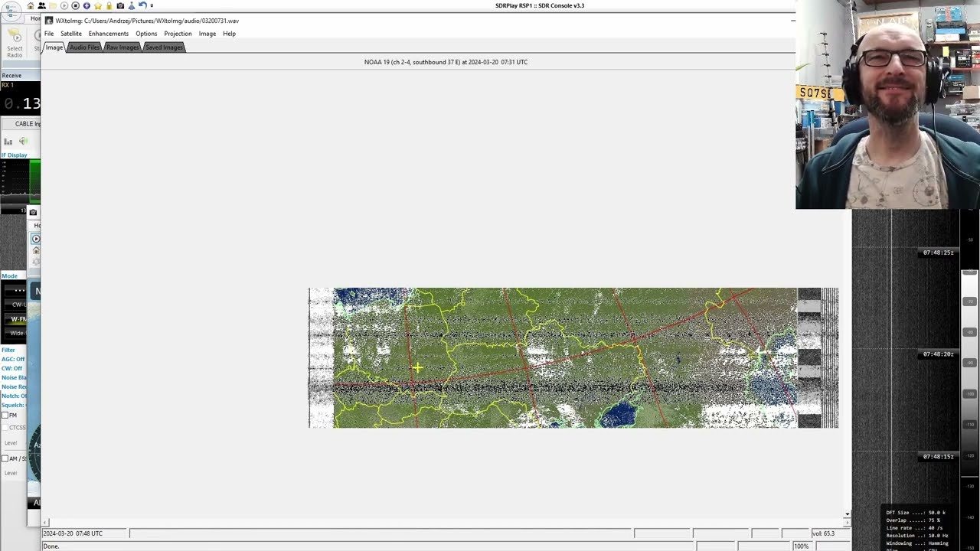Open favourites with the star icon
This screenshot has height=551, width=980.
coord(98,5)
